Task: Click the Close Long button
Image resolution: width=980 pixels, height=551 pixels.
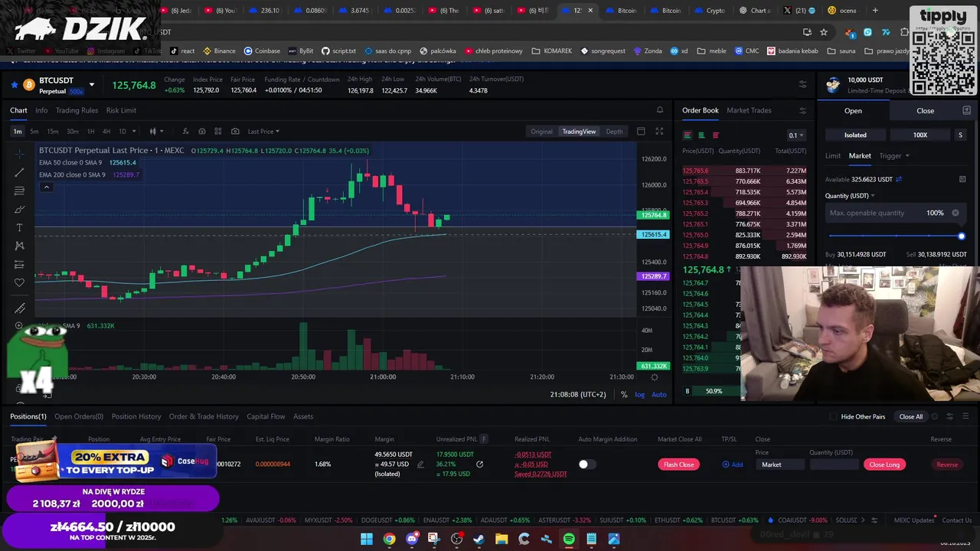Action: pyautogui.click(x=884, y=465)
